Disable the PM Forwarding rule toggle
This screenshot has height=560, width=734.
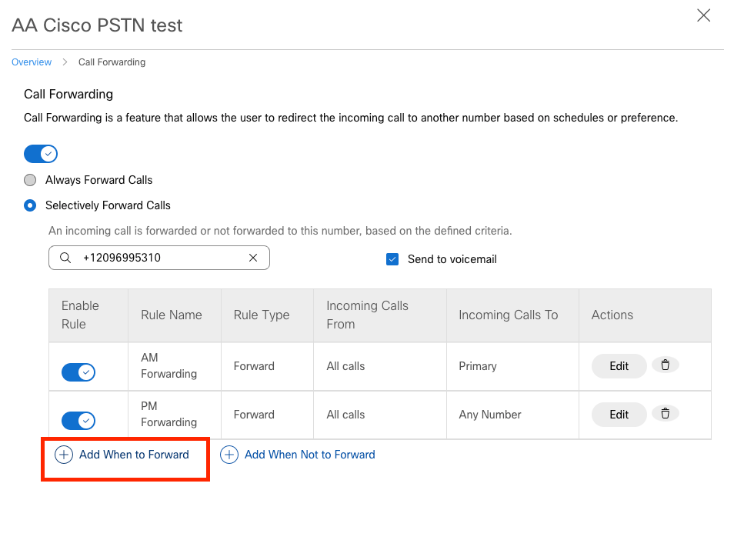pos(78,421)
